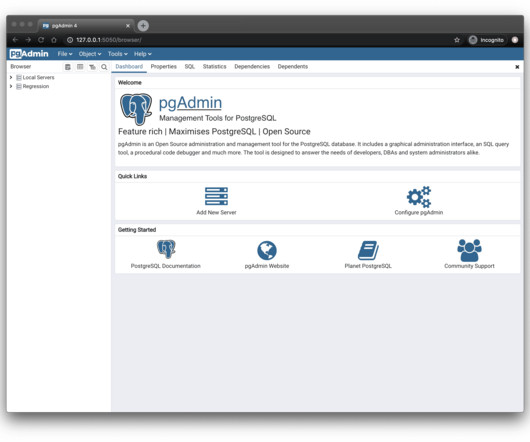Switch to the SQL tab
The width and height of the screenshot is (530, 442).
pos(190,67)
